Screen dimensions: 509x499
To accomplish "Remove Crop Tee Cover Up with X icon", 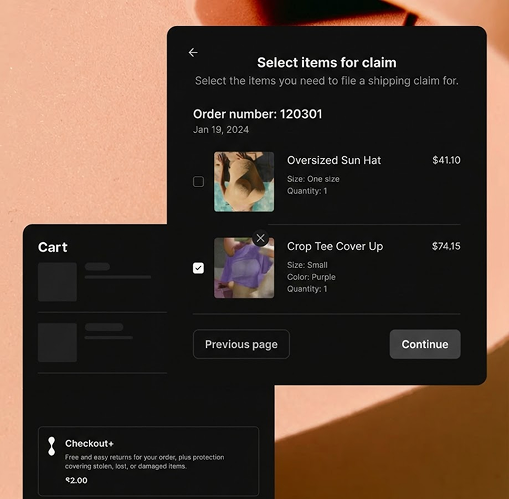I will (x=260, y=238).
